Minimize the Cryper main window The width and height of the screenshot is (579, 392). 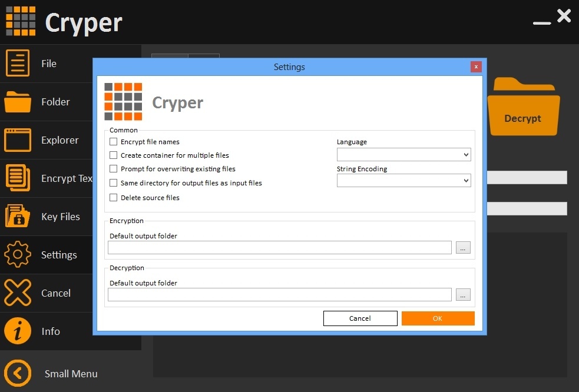[x=542, y=23]
